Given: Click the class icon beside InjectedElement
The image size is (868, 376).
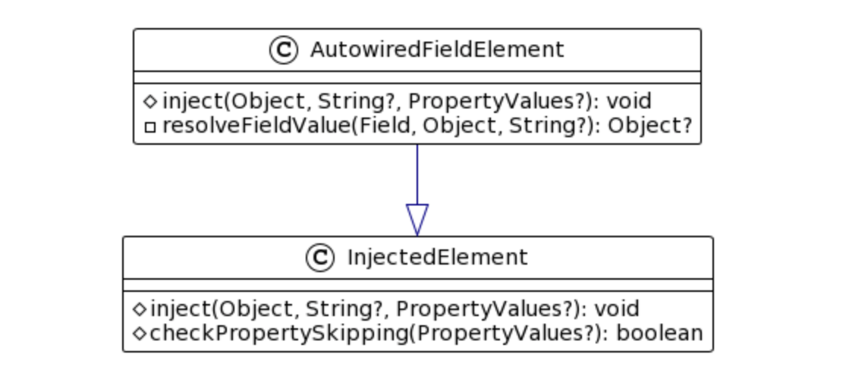Looking at the screenshot, I should tap(319, 258).
